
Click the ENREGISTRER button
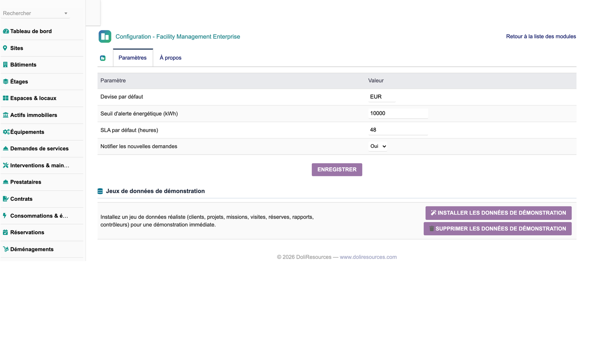click(x=337, y=170)
